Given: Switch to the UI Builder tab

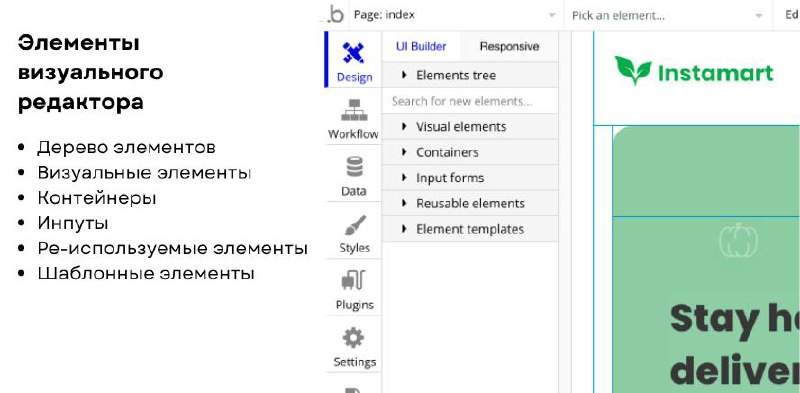Looking at the screenshot, I should [x=421, y=46].
